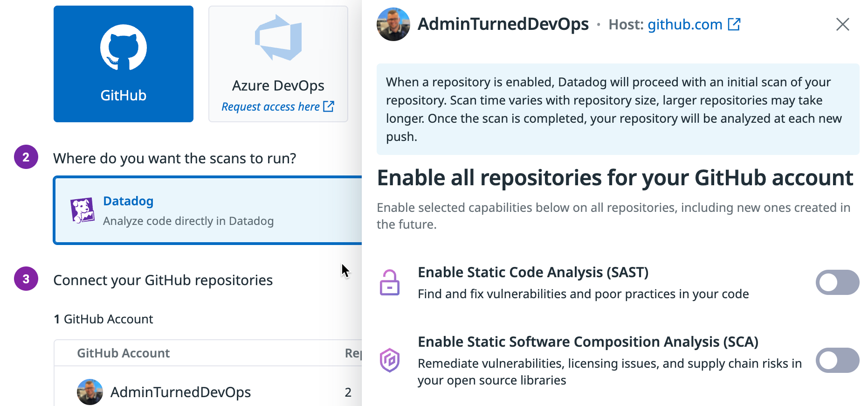Click AdminTurnedDevOps panel title text

503,24
